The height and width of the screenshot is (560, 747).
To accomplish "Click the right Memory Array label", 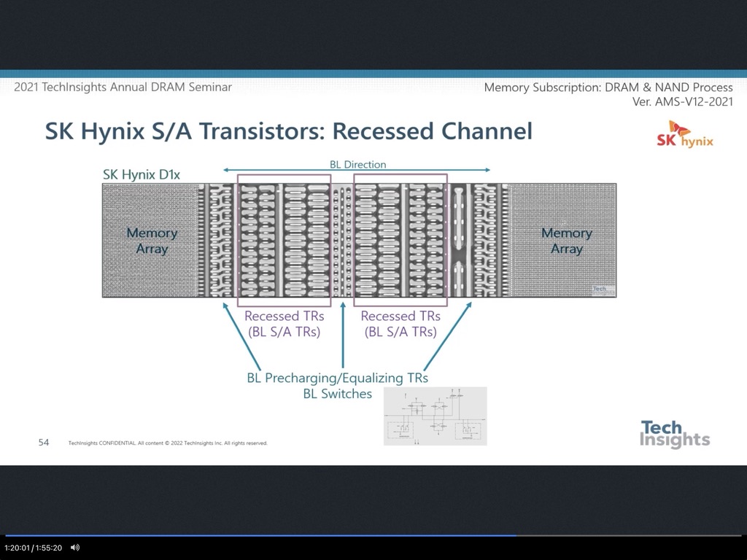I will point(566,241).
